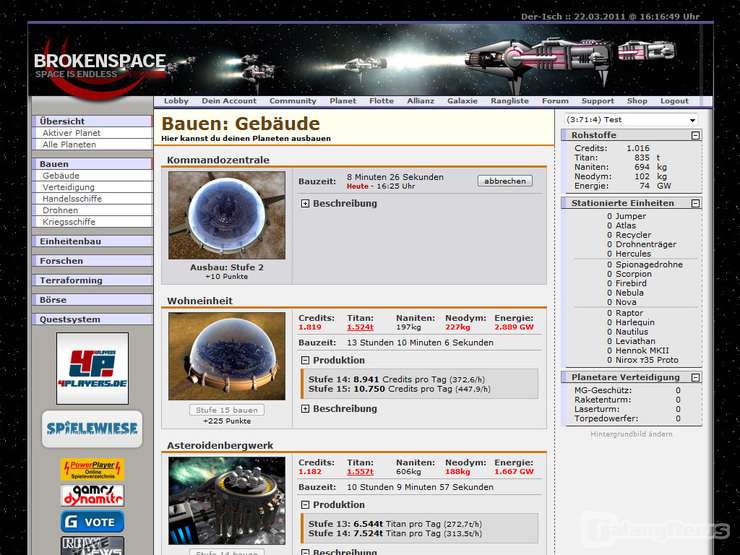Collapse Asteroidenbergwerk Produktion section

305,505
